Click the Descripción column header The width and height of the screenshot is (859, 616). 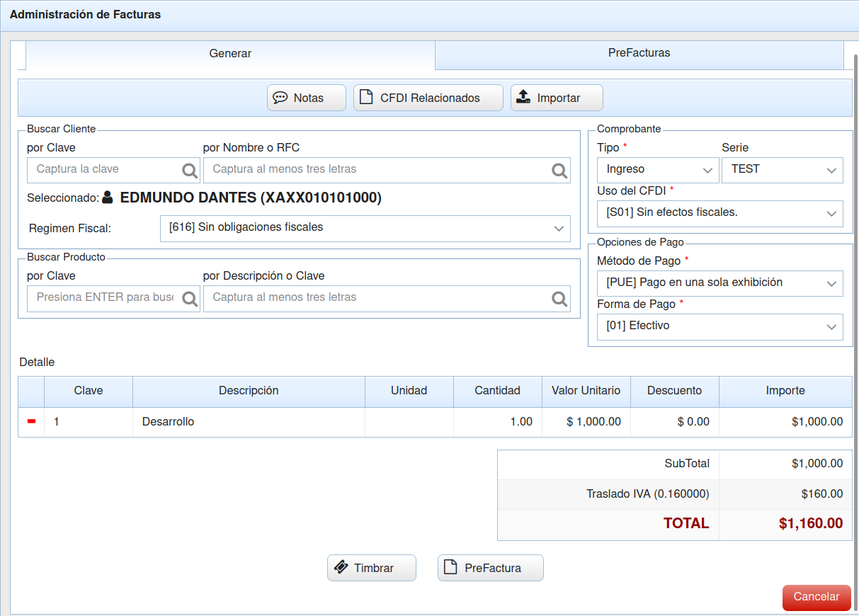tap(249, 391)
